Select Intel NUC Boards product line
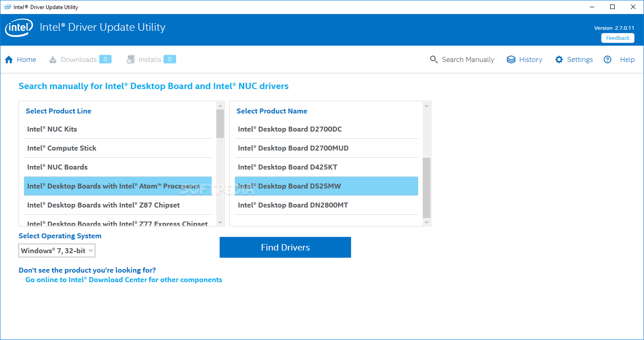Image resolution: width=644 pixels, height=340 pixels. pyautogui.click(x=118, y=167)
